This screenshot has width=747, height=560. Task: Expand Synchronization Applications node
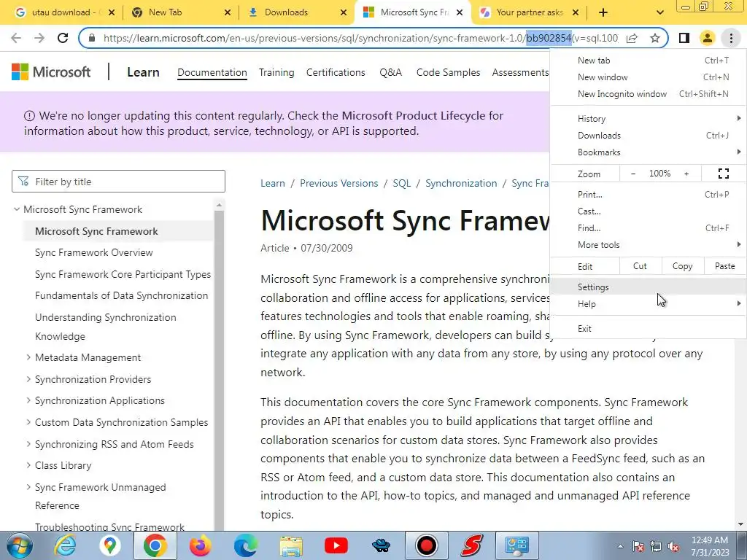(x=28, y=400)
